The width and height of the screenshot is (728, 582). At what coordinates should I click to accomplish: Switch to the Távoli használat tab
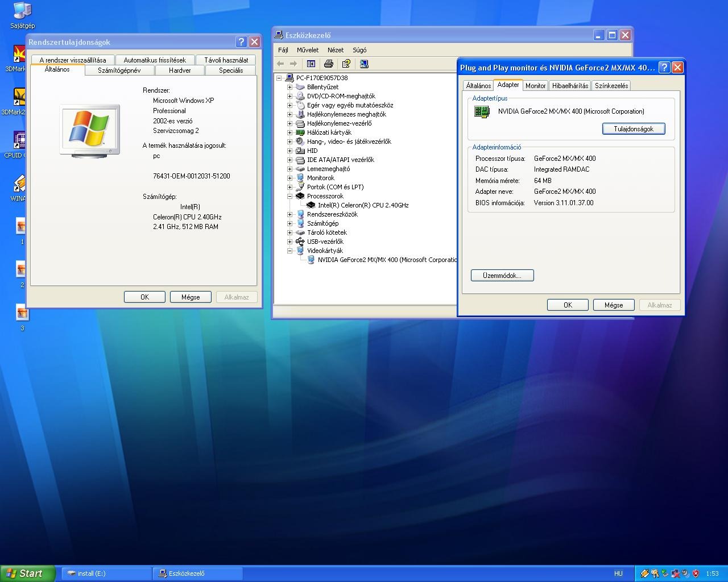pyautogui.click(x=226, y=60)
